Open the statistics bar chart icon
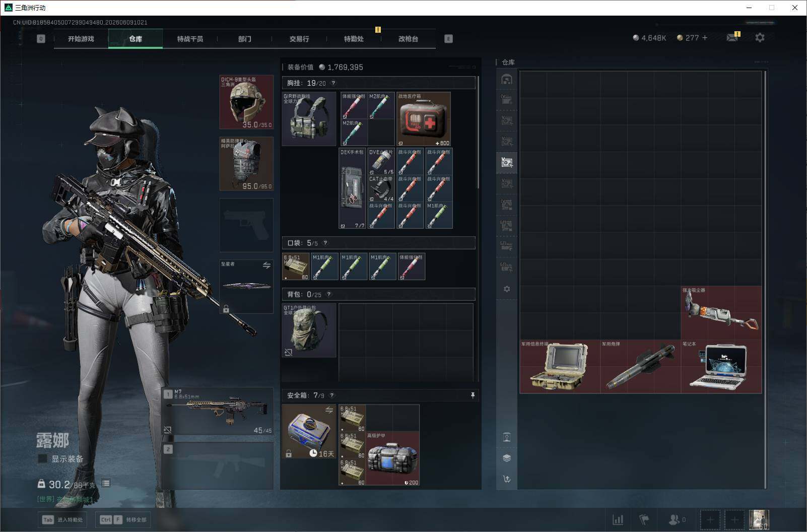Image resolution: width=807 pixels, height=532 pixels. [x=618, y=519]
